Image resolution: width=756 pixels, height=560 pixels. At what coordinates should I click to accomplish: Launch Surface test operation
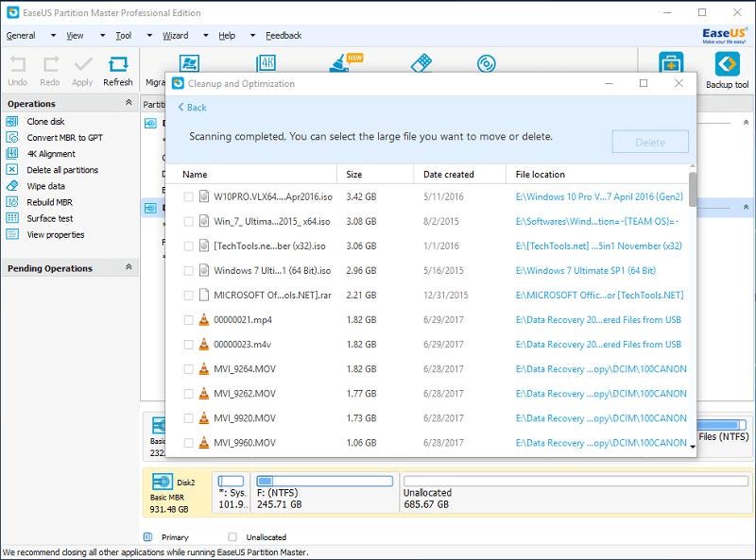[49, 218]
